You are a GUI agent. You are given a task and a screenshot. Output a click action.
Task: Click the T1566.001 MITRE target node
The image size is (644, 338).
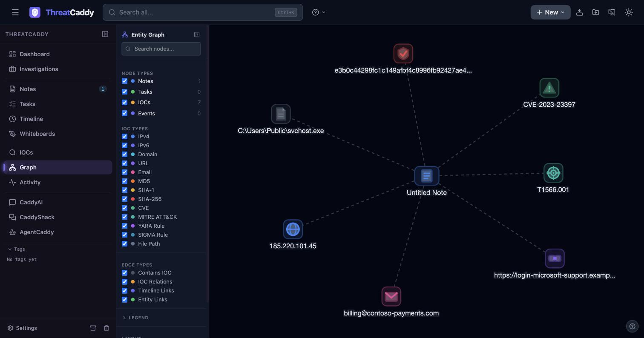pos(553,173)
